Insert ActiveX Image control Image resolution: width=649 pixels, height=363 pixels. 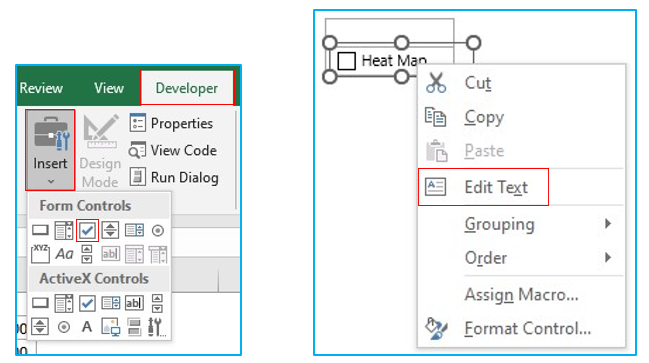111,327
